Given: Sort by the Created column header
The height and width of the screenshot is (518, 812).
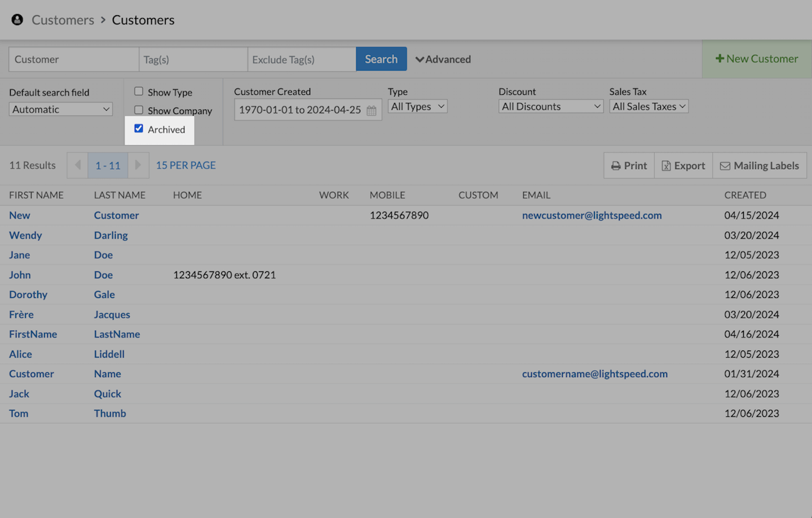Looking at the screenshot, I should (745, 195).
